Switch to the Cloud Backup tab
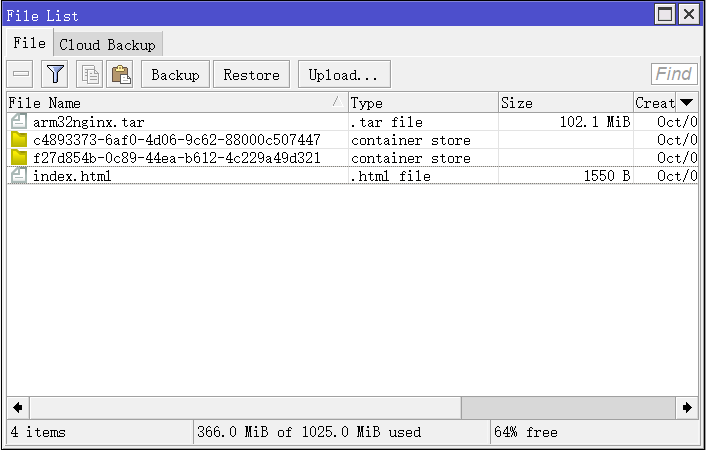Viewport: 706px width, 450px height. (107, 45)
